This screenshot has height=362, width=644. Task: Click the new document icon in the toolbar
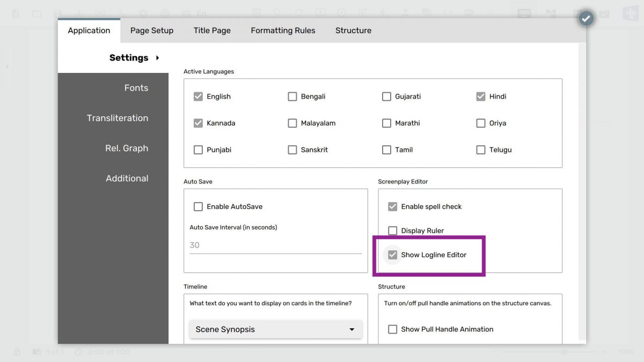[x=15, y=12]
